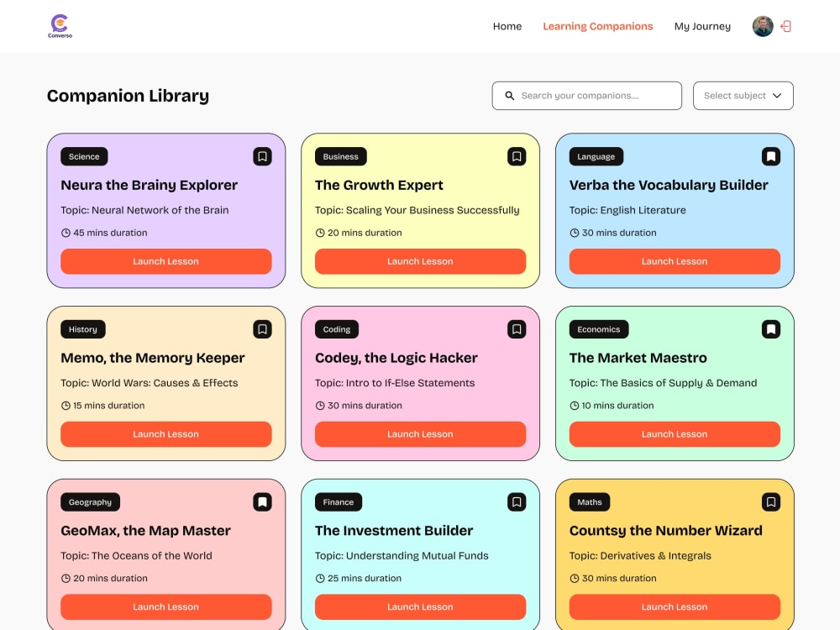Click Topic: Neural Network of the Brain

144,211
